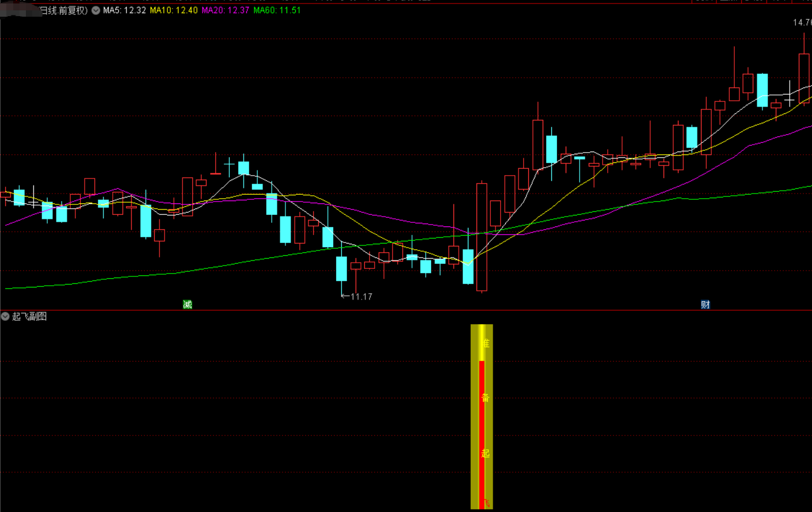The image size is (812, 512).
Task: Click the 日线.前复权 period label
Action: [x=63, y=10]
